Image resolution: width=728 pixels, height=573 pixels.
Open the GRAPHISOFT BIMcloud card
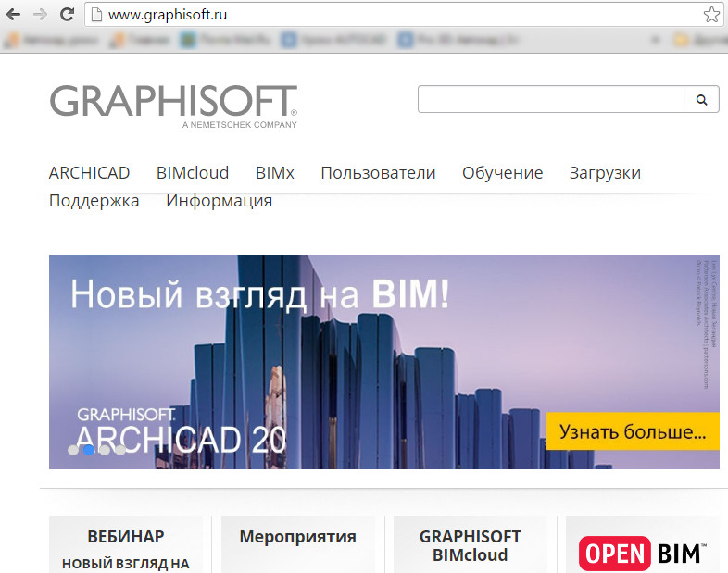pyautogui.click(x=471, y=544)
